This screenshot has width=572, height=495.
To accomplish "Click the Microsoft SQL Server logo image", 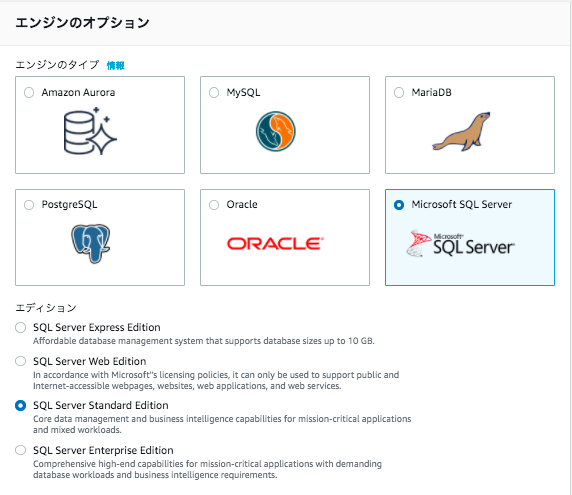I will coord(460,243).
